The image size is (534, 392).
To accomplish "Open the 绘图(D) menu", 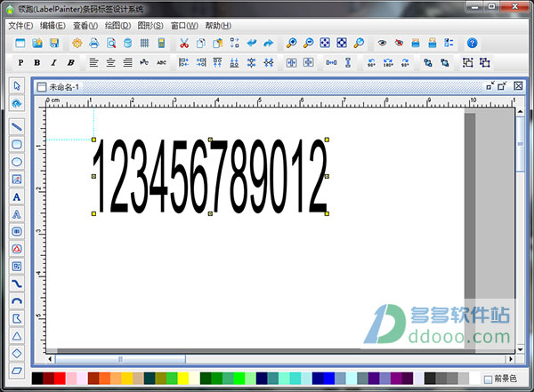I will click(x=117, y=26).
